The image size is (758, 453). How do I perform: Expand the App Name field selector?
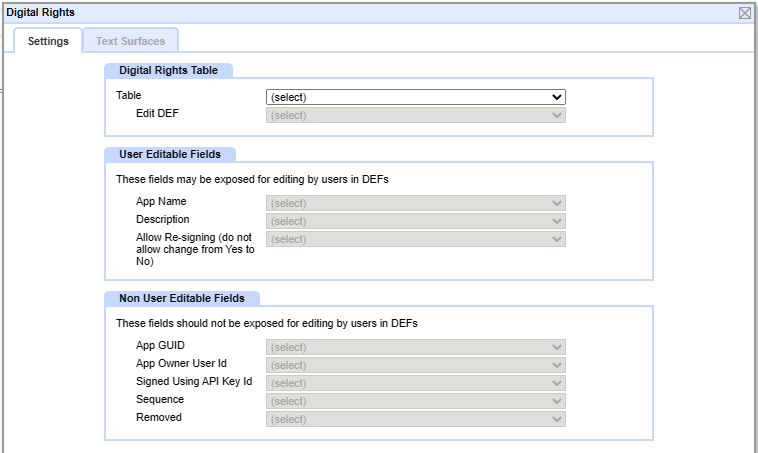point(416,203)
